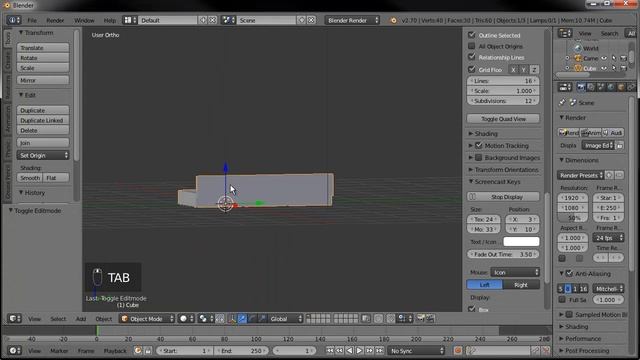Select the scale manipulator icon
The image size is (640, 360).
pos(262,319)
